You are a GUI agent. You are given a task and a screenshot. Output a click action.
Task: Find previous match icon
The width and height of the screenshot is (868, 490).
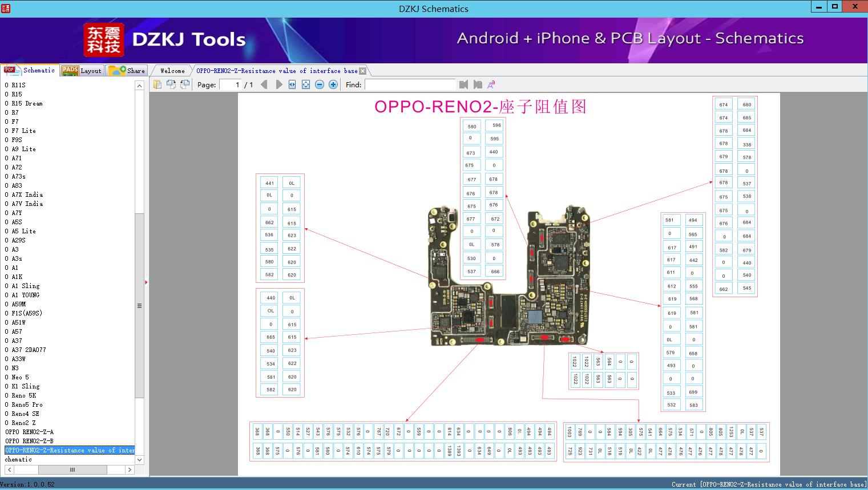coord(463,84)
